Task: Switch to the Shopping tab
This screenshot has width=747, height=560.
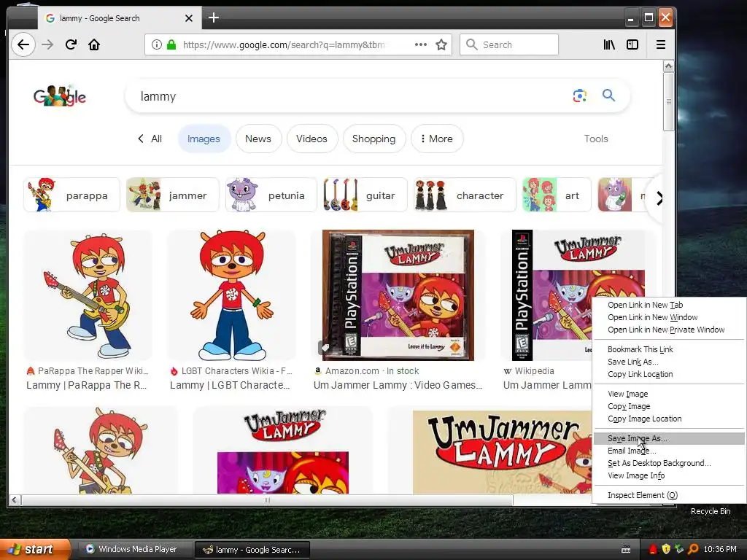Action: 374,139
